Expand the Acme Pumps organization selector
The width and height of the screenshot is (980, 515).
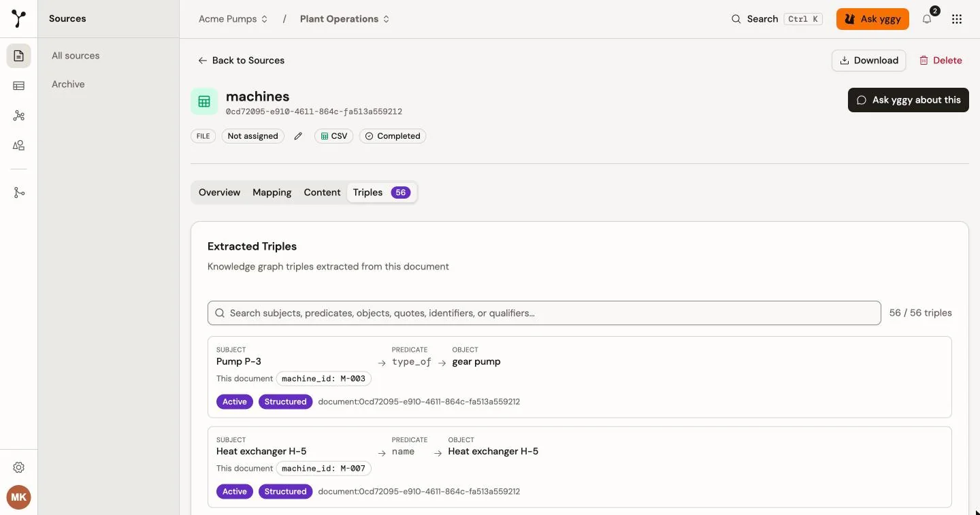pyautogui.click(x=233, y=19)
